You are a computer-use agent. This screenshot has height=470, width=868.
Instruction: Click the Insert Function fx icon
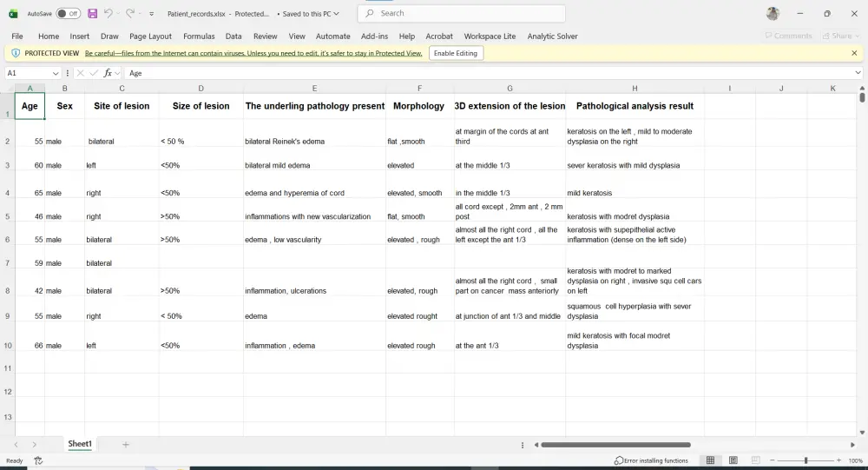[108, 73]
